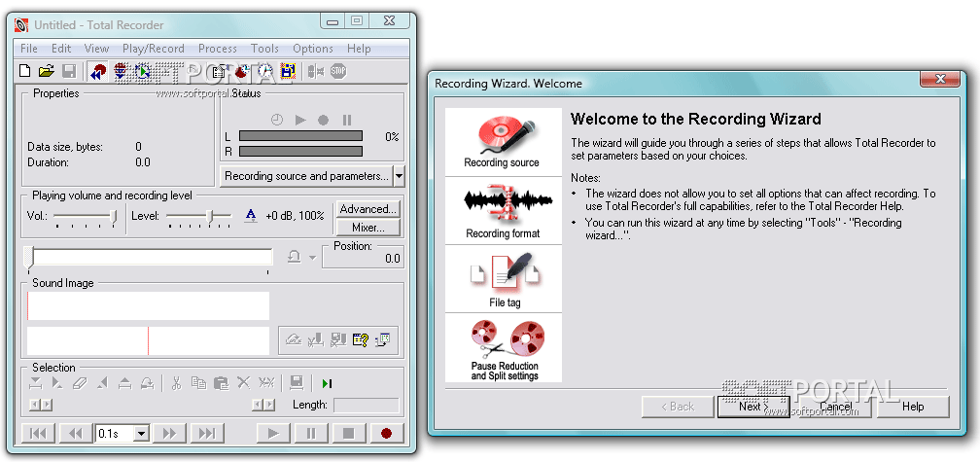Click the File tag wizard image

click(x=504, y=279)
